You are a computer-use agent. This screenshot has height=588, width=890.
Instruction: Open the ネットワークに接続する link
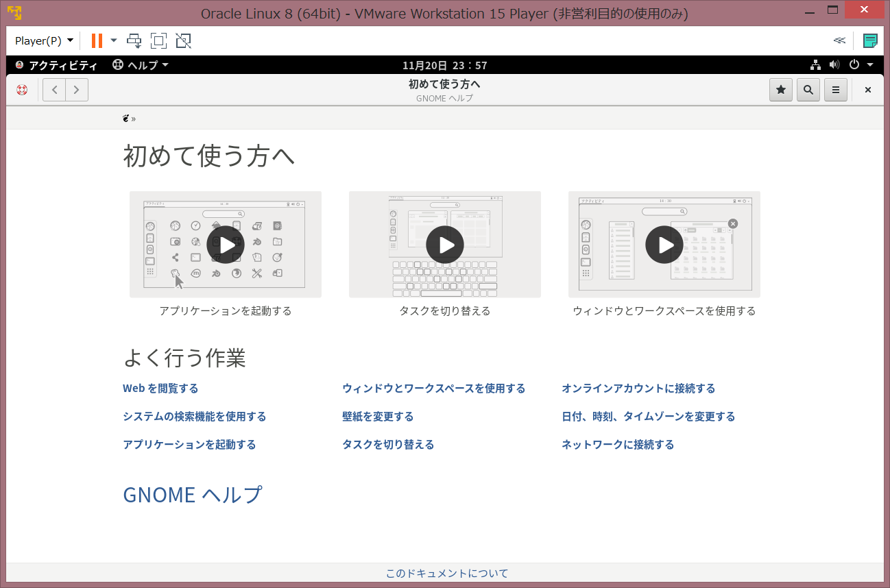tap(618, 445)
